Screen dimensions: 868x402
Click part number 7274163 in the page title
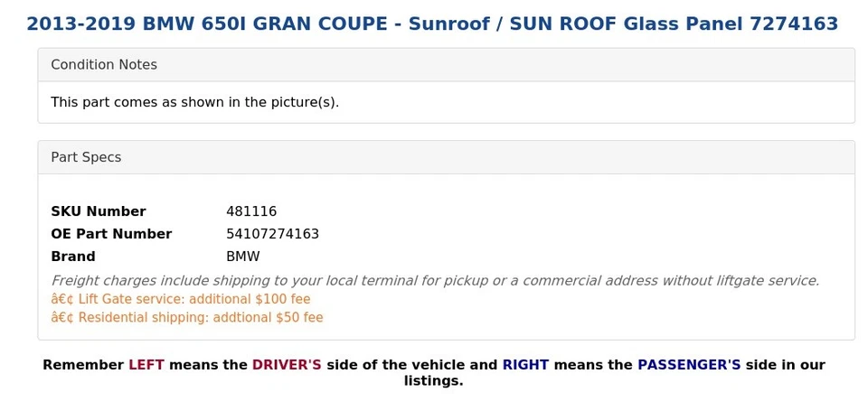click(x=793, y=24)
